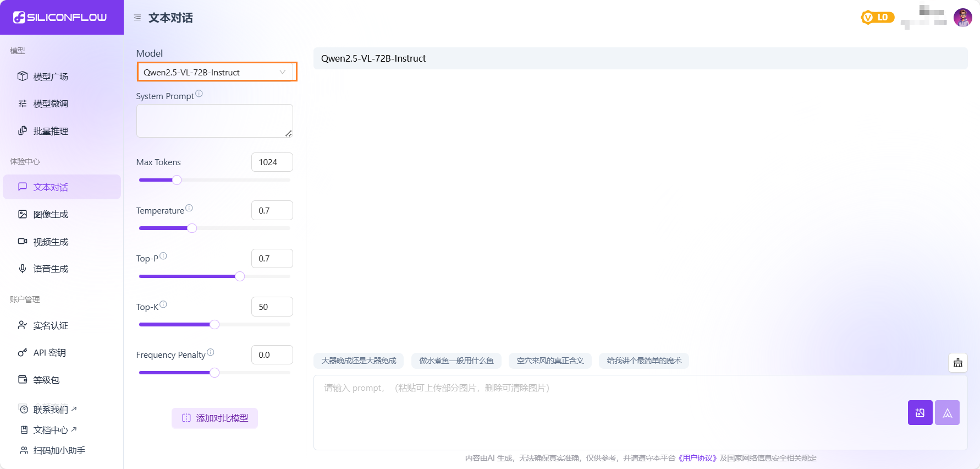Open the 联系我们 external link
Screen dimensions: 980x469
click(55, 410)
